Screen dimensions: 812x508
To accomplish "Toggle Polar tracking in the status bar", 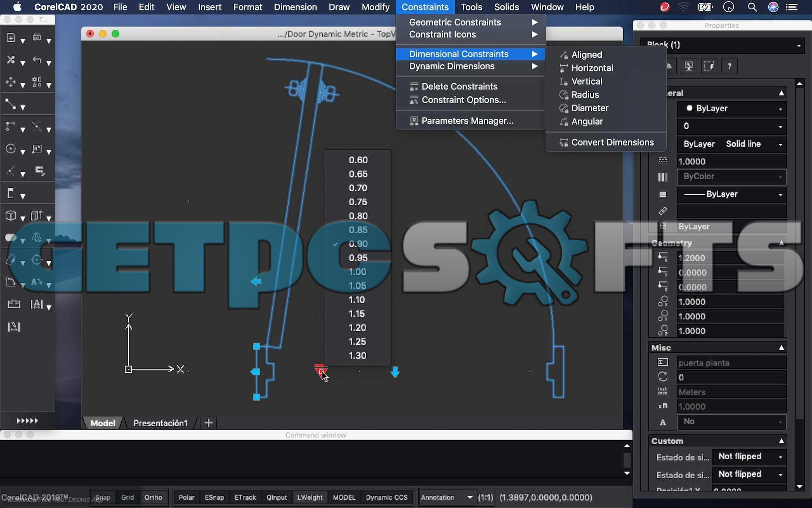I will [x=186, y=497].
